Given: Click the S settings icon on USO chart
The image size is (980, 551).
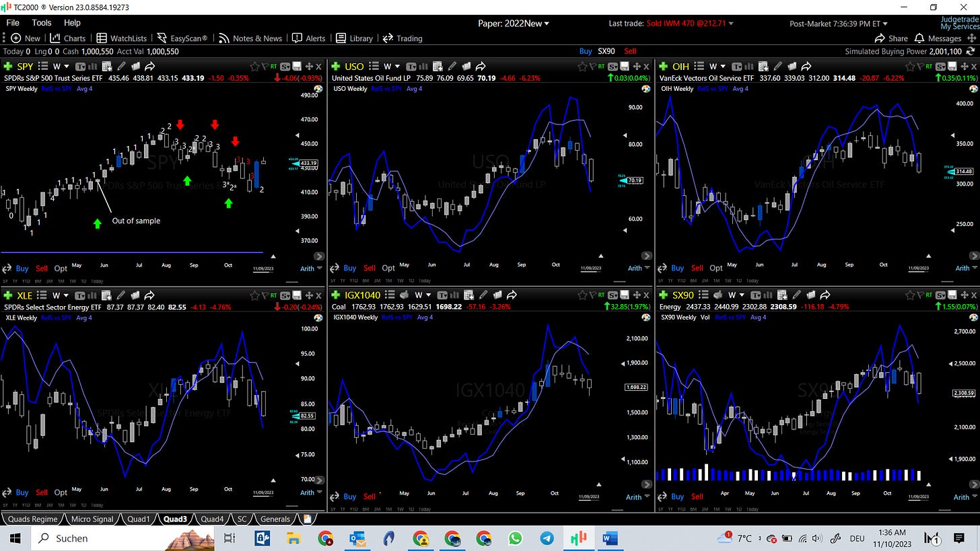Looking at the screenshot, I should click(x=612, y=66).
